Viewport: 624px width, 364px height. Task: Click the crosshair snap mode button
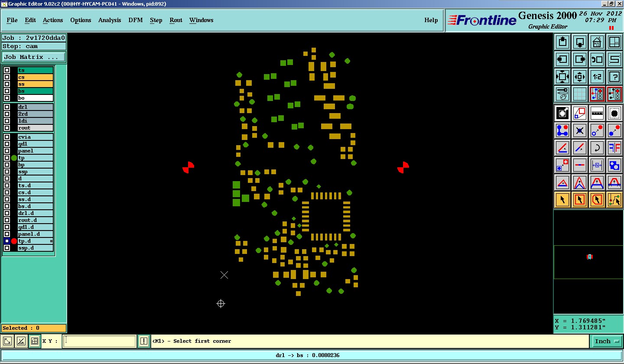click(35, 341)
